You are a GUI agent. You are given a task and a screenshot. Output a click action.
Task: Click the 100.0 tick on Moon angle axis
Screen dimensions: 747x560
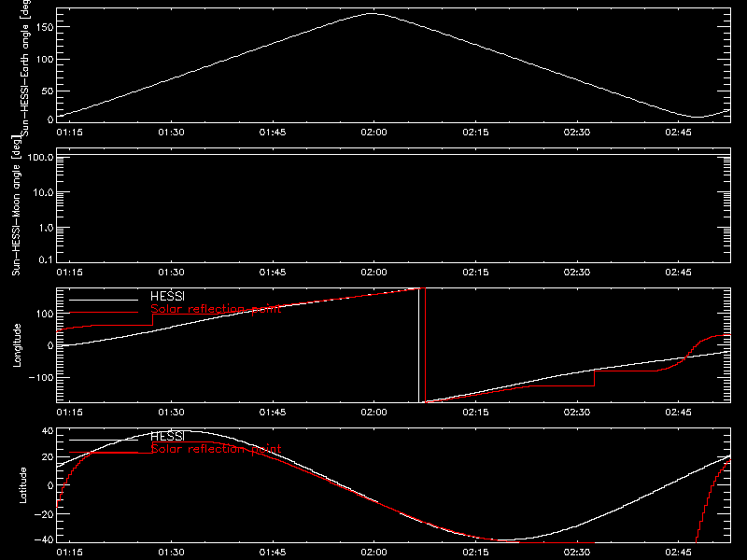(40, 157)
